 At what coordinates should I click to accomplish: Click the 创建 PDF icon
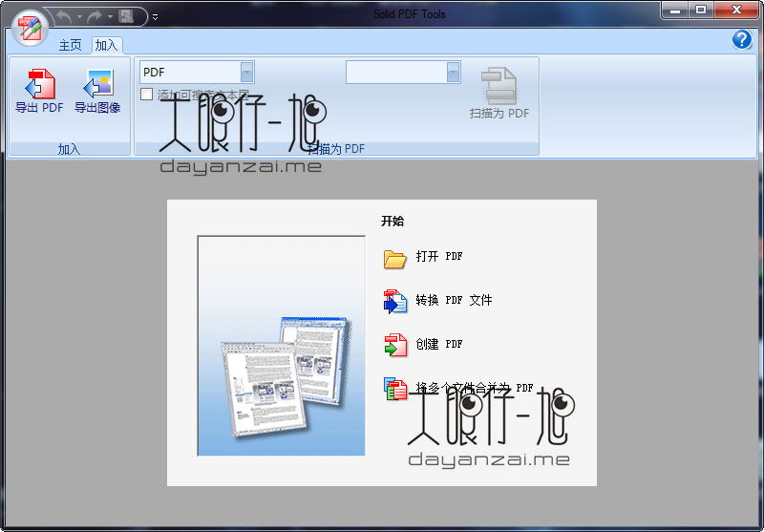[395, 345]
